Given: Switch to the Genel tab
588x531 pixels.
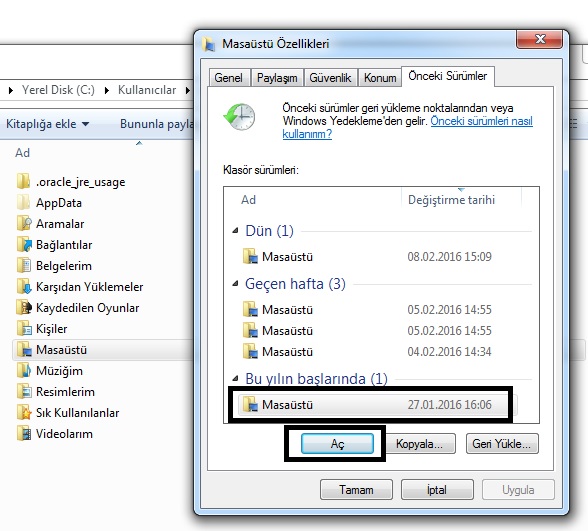Looking at the screenshot, I should coord(229,78).
